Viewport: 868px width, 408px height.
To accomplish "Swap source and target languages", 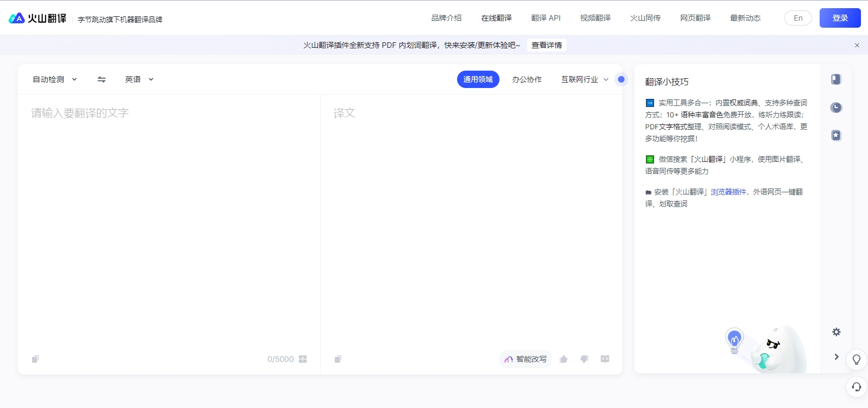I will (102, 79).
